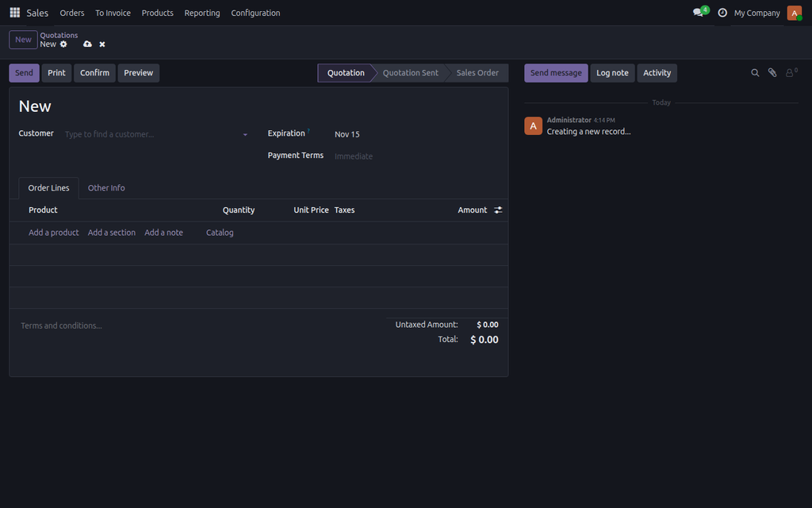Confirm the quotation

(95, 73)
